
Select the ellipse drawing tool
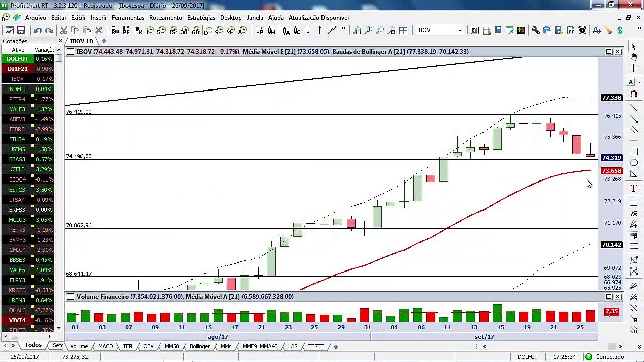point(634,163)
